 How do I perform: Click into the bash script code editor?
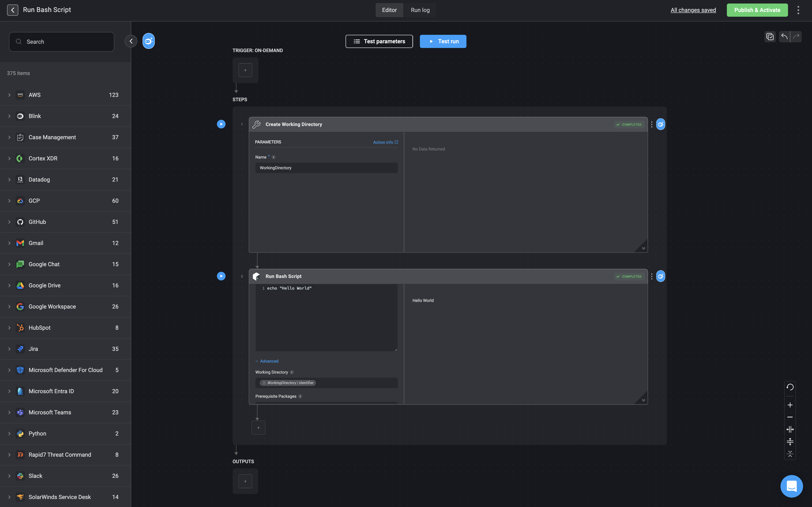[326, 317]
